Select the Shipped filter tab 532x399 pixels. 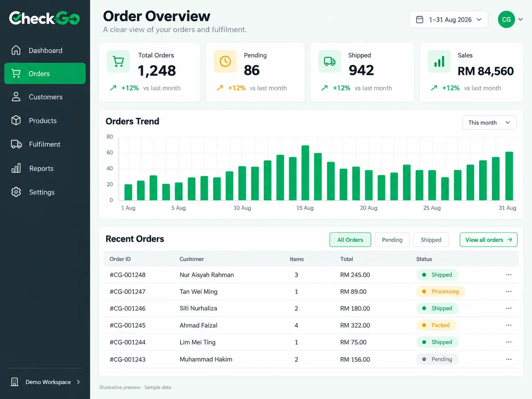(431, 240)
